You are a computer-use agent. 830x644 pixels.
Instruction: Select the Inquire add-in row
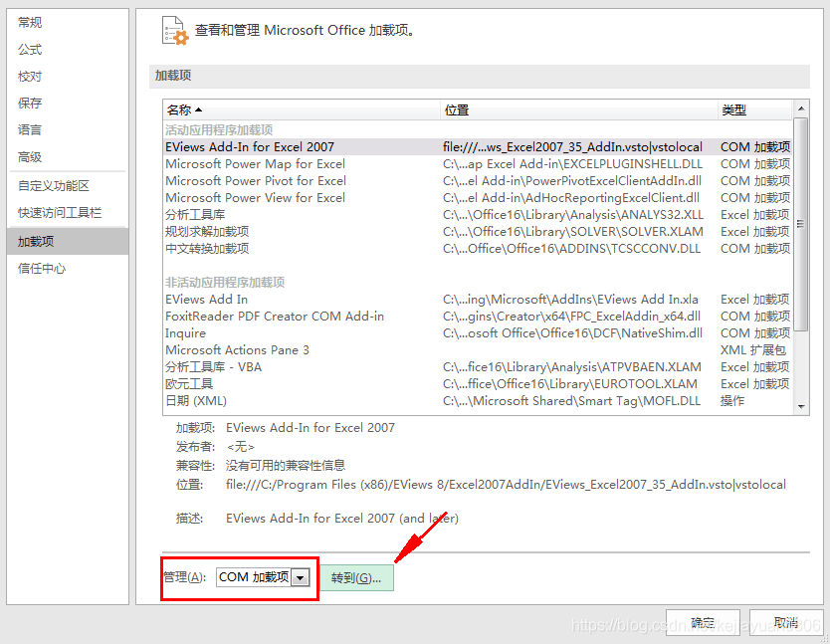[478, 333]
